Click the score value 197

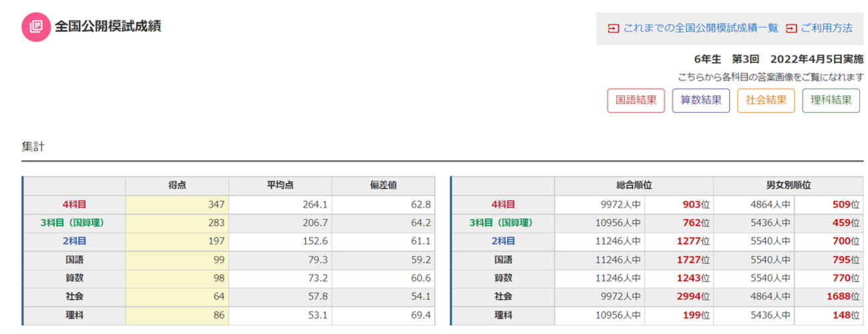217,241
